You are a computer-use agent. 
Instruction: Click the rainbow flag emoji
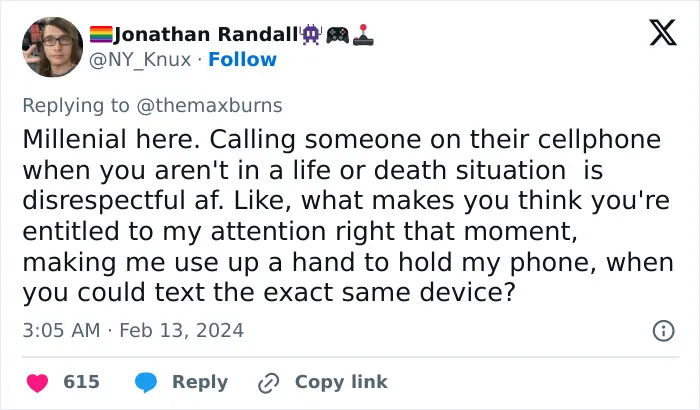101,34
